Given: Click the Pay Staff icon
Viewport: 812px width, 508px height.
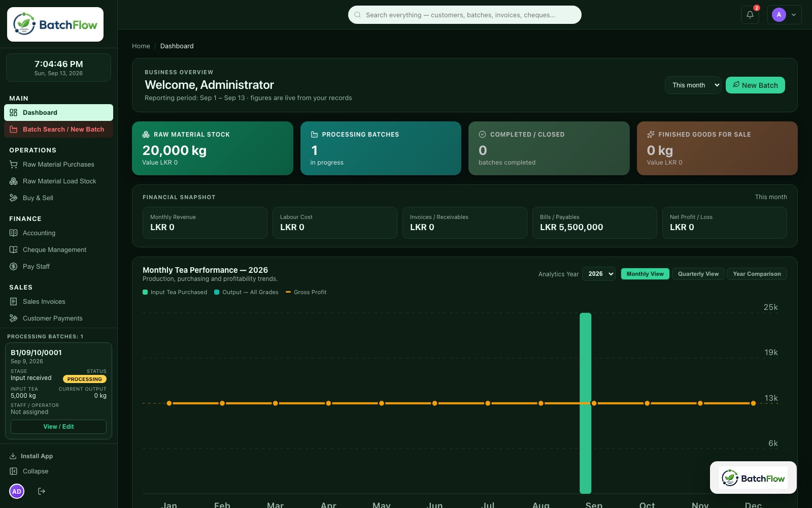Looking at the screenshot, I should [x=14, y=267].
